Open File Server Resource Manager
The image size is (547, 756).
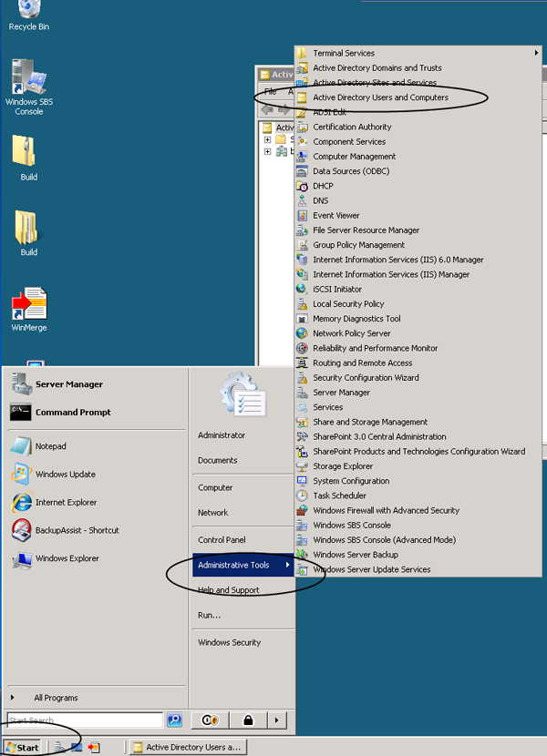pos(418,230)
